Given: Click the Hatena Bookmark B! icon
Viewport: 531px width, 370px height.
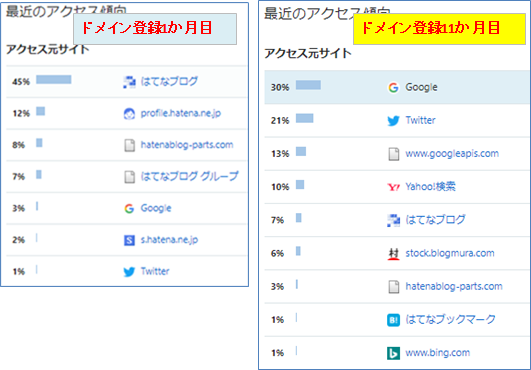Looking at the screenshot, I should (x=393, y=320).
